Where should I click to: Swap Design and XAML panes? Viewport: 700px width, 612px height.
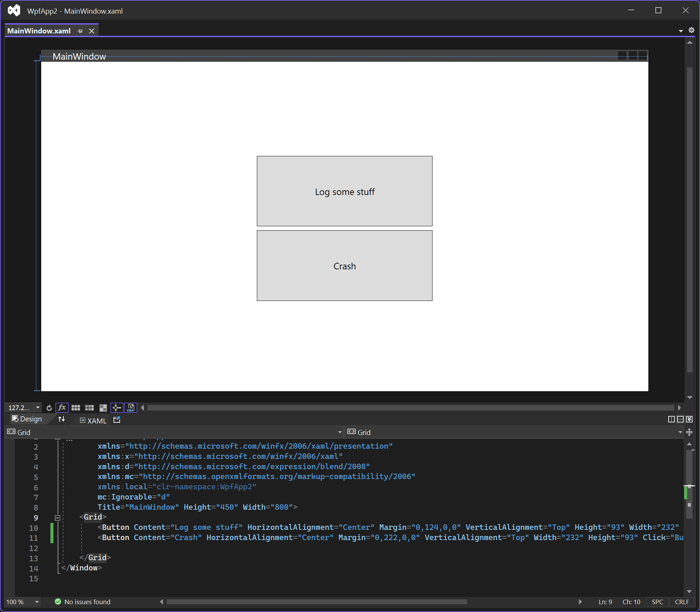tap(61, 419)
